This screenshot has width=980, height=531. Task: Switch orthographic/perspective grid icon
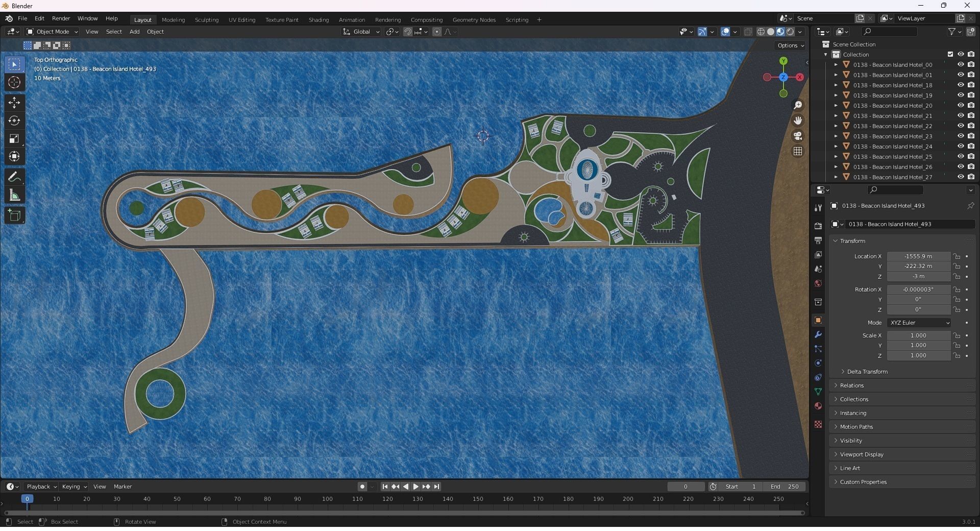(x=798, y=151)
